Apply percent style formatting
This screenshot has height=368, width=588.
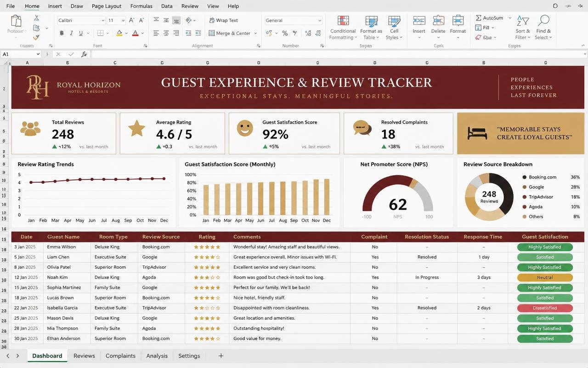pos(285,33)
